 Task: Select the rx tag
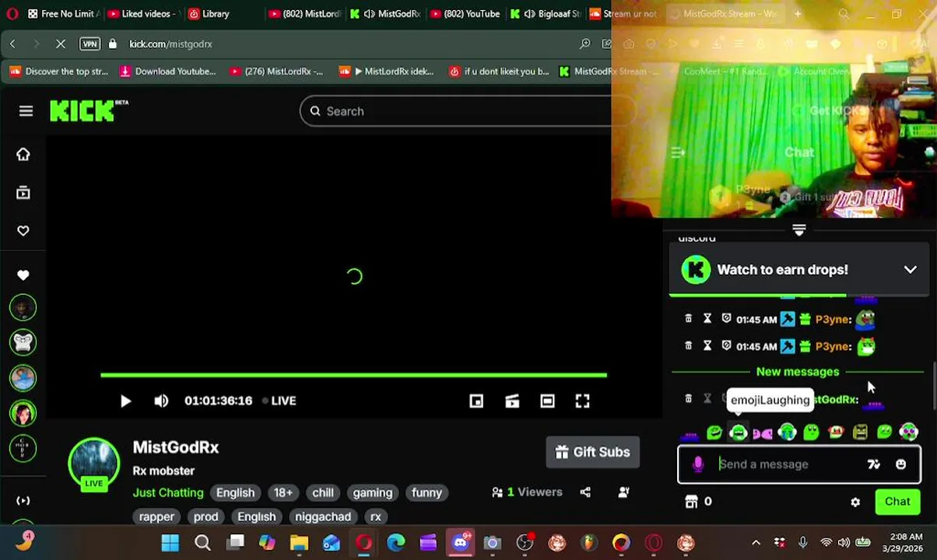(x=376, y=516)
